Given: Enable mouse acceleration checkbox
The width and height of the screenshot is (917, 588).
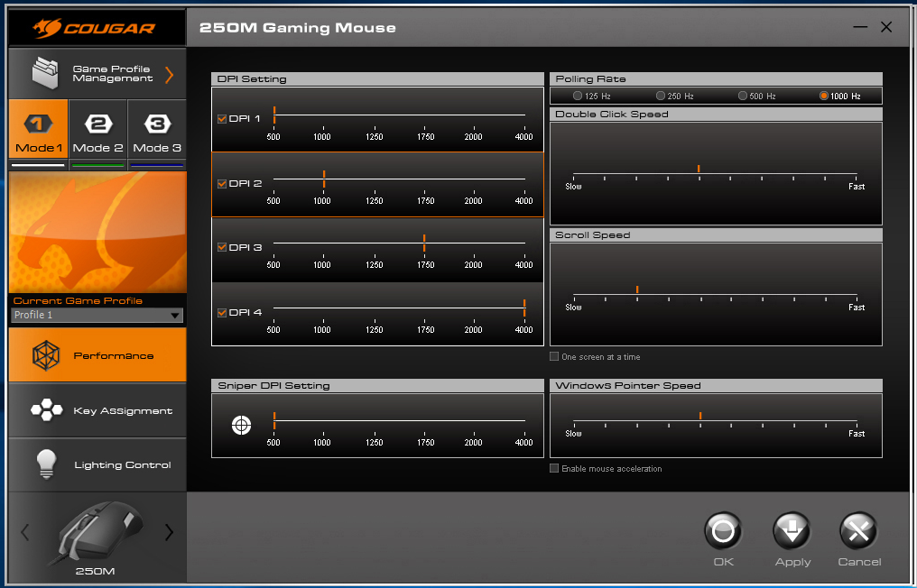Looking at the screenshot, I should [554, 468].
